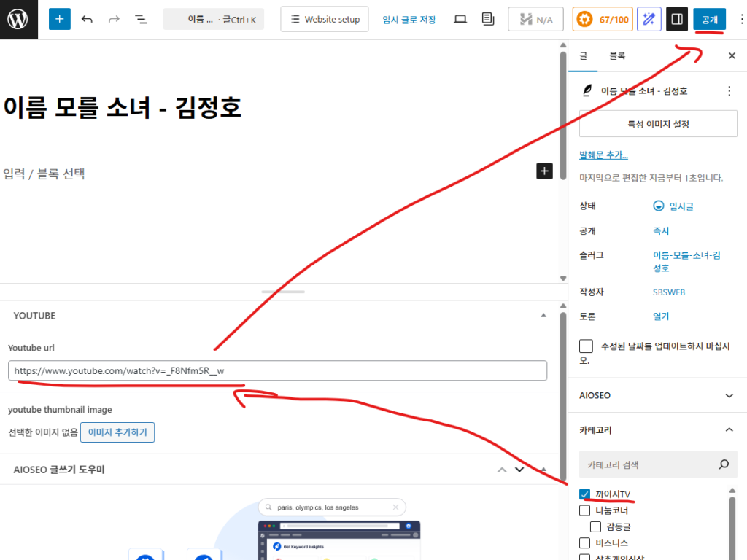
Task: Click the AI magic wand icon
Action: [649, 19]
